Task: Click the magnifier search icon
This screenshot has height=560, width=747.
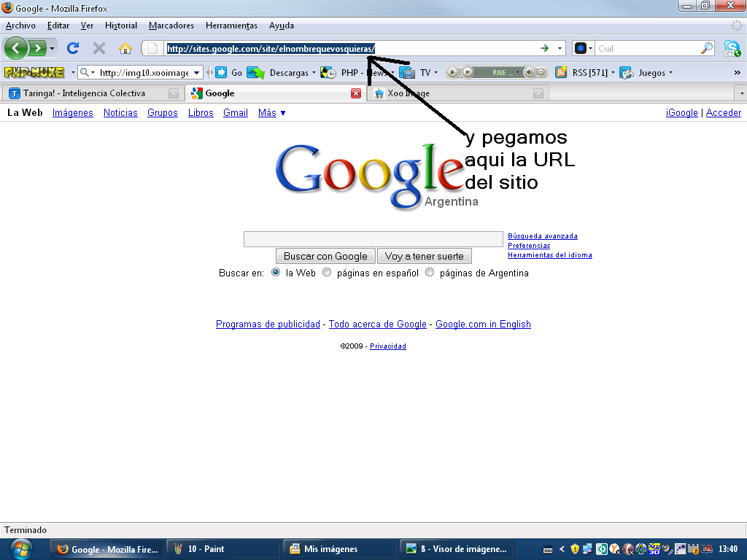Action: [x=707, y=48]
